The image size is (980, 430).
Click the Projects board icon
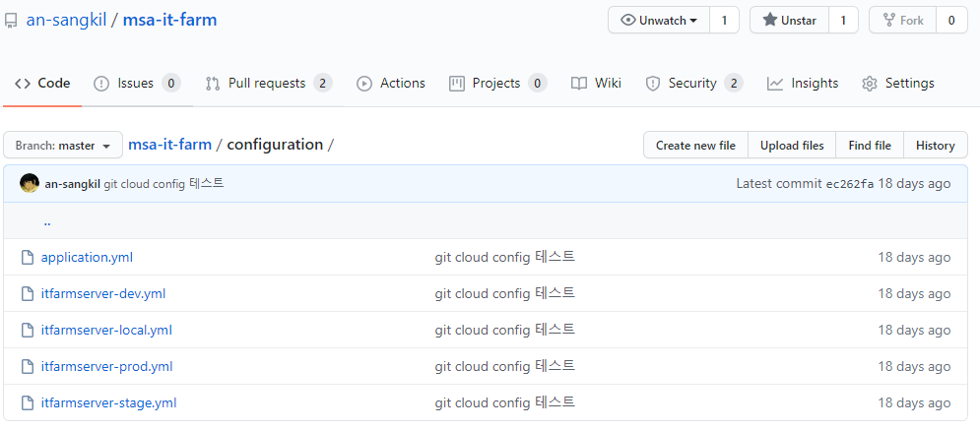tap(457, 84)
